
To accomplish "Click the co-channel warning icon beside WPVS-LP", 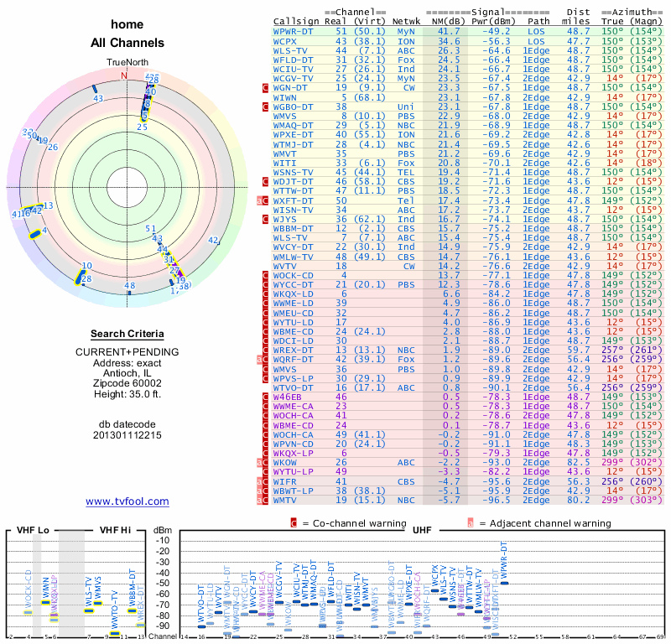I will [x=265, y=379].
